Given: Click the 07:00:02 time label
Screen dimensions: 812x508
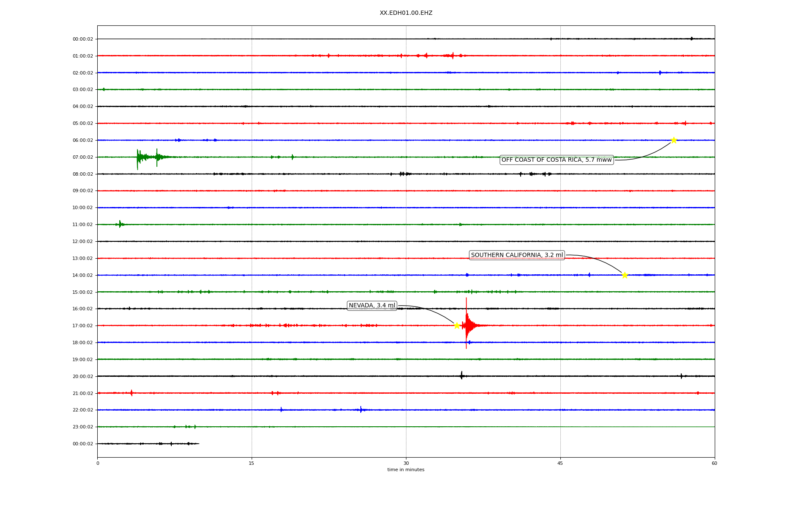Looking at the screenshot, I should pyautogui.click(x=82, y=157).
